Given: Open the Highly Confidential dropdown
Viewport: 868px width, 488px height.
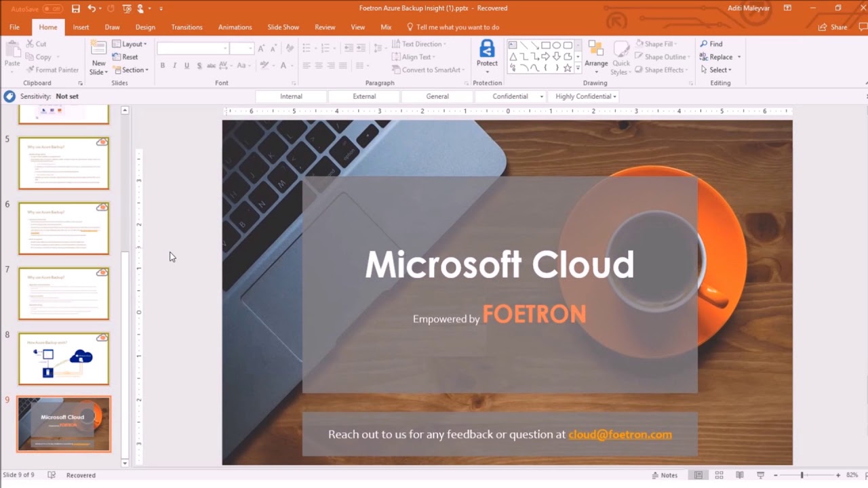Looking at the screenshot, I should tap(586, 96).
